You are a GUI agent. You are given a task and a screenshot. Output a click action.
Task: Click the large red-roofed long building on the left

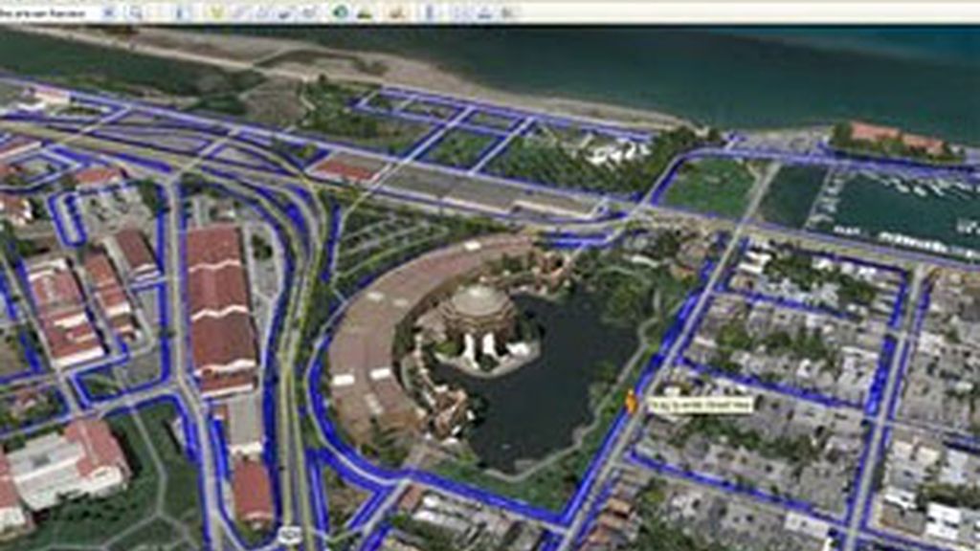(x=220, y=306)
